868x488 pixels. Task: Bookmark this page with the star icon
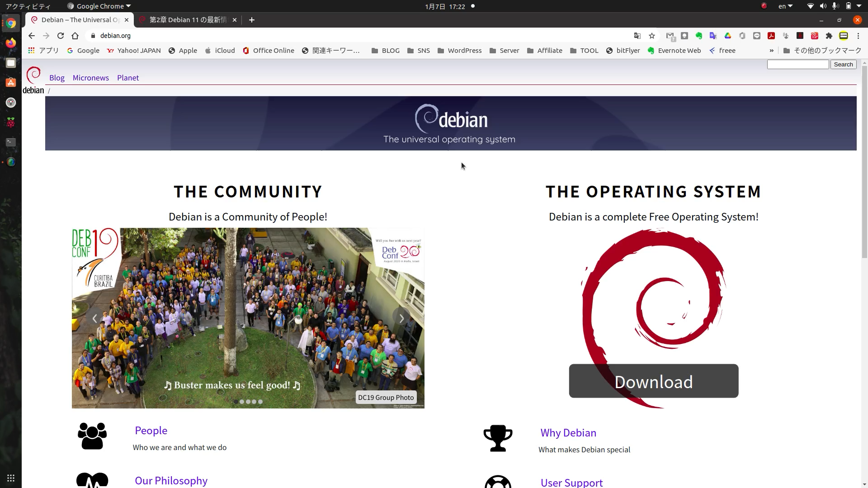pos(651,36)
